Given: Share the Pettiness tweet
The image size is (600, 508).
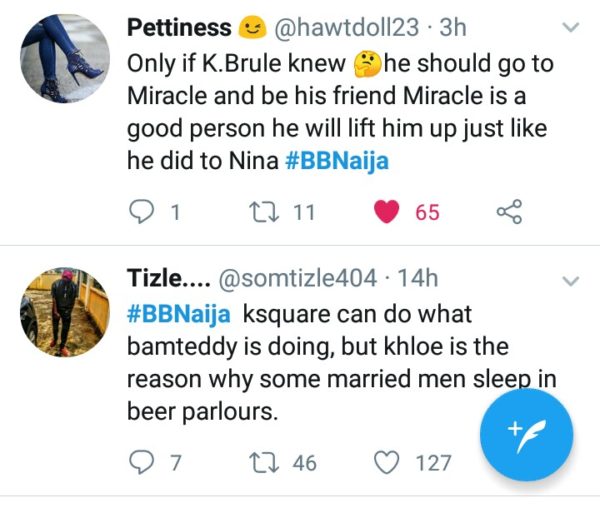Looking at the screenshot, I should point(509,212).
